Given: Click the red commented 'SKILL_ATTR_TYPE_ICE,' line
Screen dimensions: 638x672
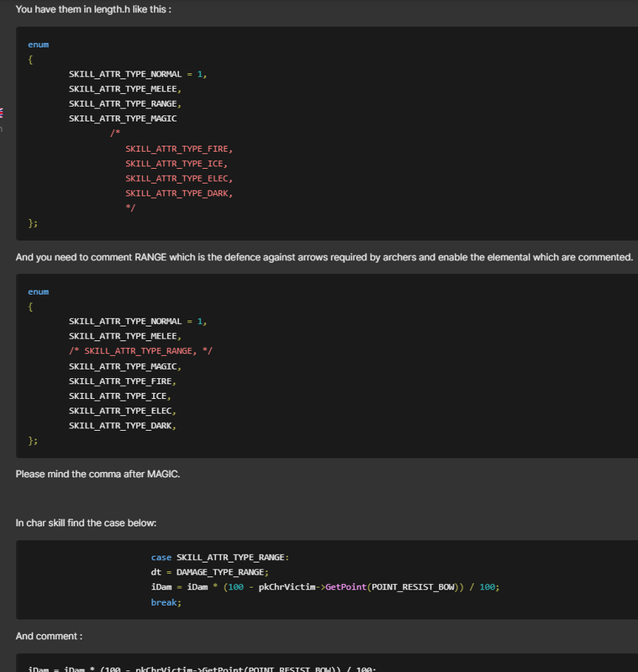Looking at the screenshot, I should tap(177, 164).
